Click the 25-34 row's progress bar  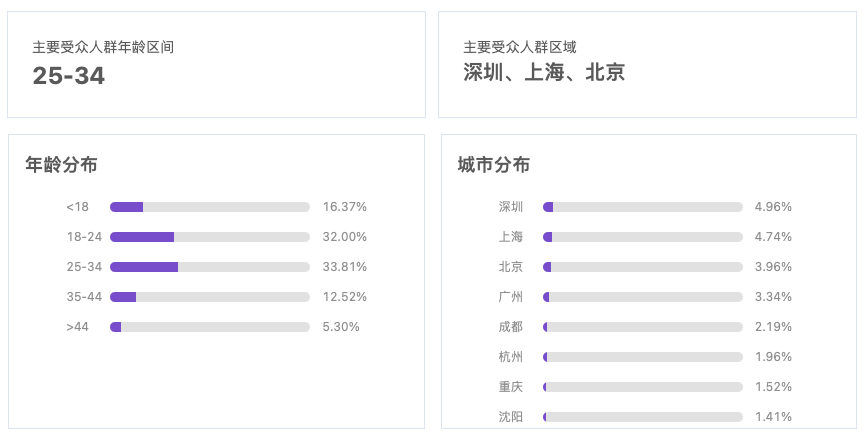coord(209,267)
